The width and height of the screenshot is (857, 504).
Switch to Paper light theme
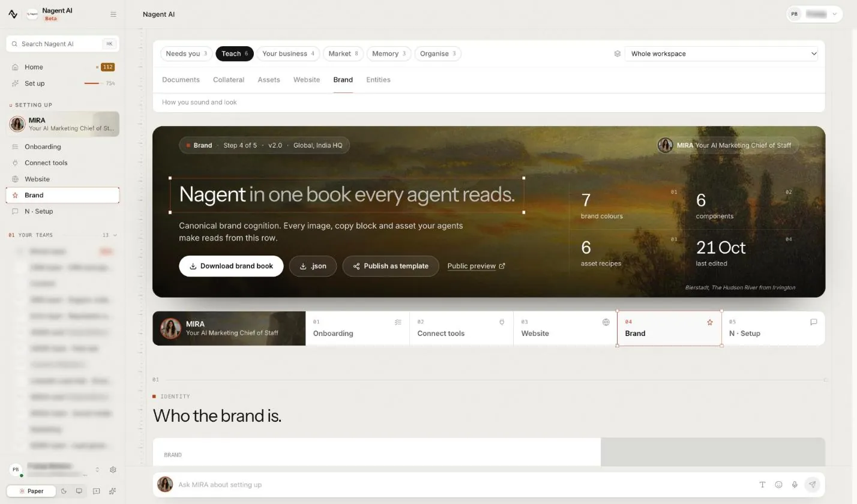[31, 491]
